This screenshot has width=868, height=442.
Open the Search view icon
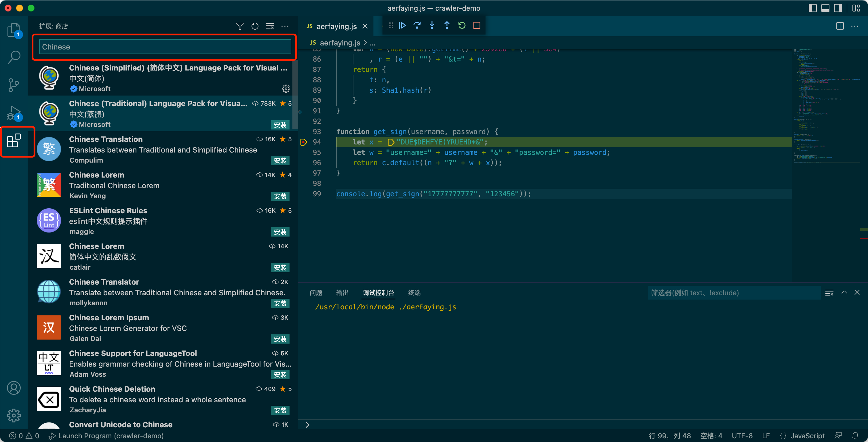(x=14, y=57)
